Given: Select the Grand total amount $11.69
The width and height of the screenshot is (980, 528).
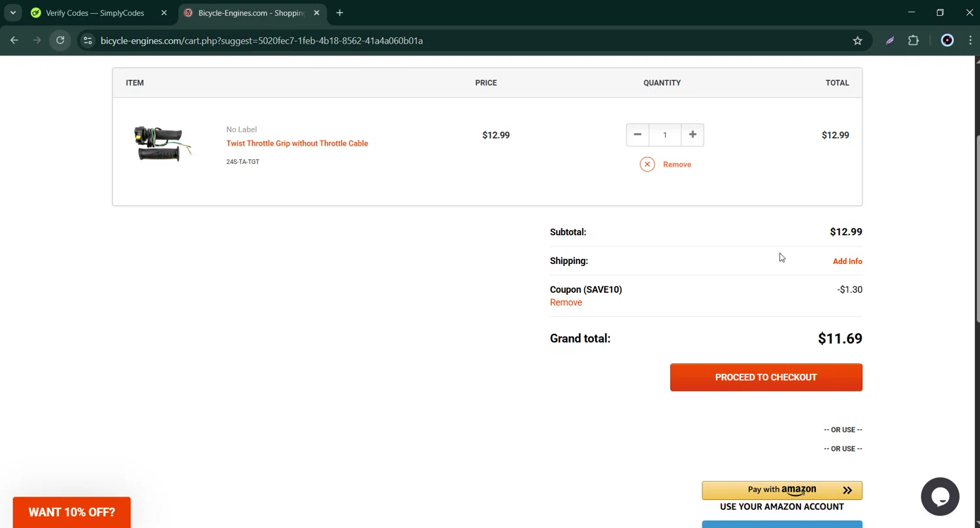Looking at the screenshot, I should (840, 338).
